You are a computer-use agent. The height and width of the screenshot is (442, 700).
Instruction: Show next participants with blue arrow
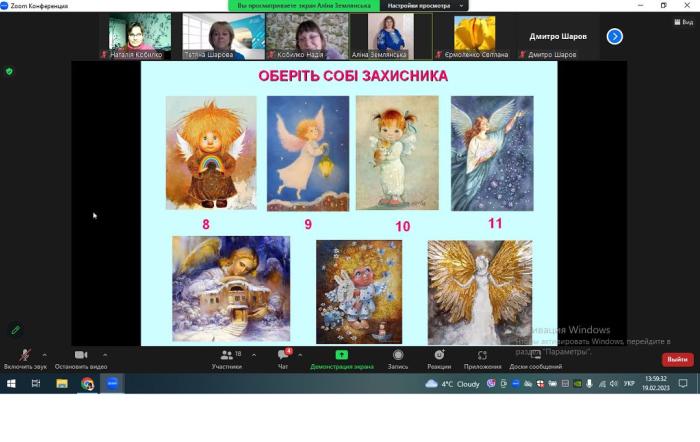[x=615, y=36]
